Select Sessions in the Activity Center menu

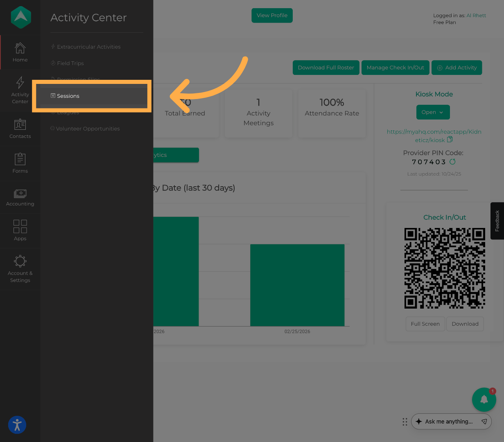click(68, 96)
